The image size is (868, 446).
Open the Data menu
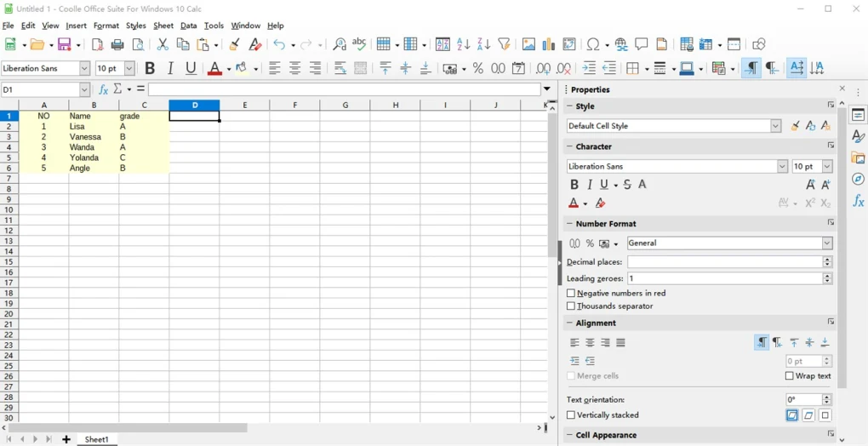pyautogui.click(x=188, y=26)
